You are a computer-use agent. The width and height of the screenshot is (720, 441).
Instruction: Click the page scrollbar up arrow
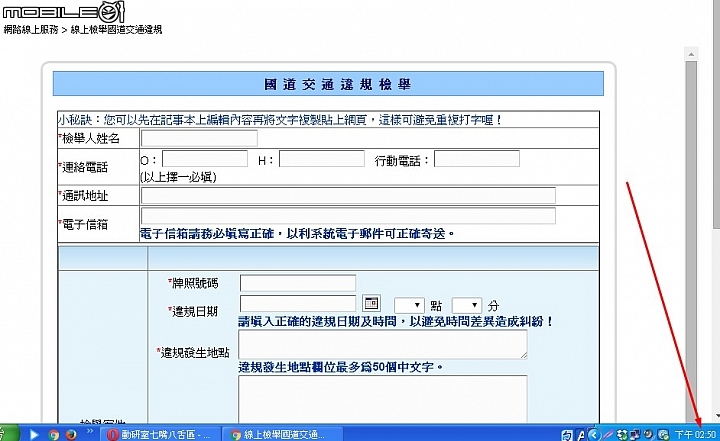point(691,54)
